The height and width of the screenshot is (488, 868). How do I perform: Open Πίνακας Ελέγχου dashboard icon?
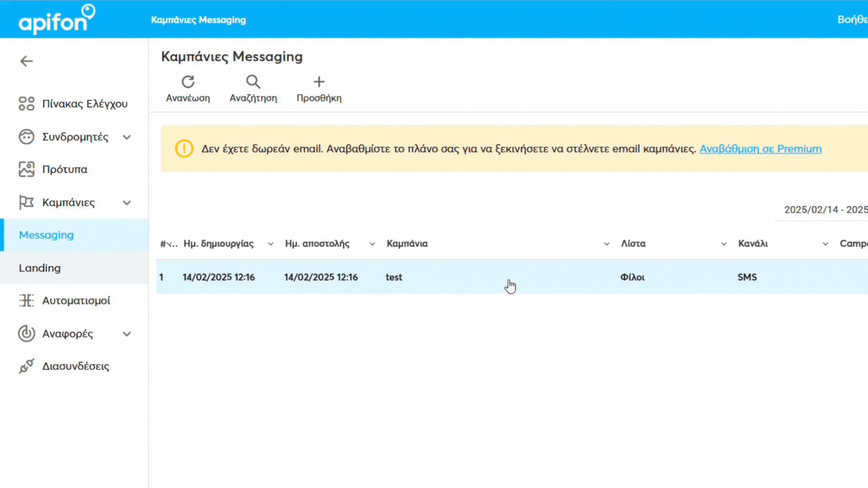[x=27, y=103]
